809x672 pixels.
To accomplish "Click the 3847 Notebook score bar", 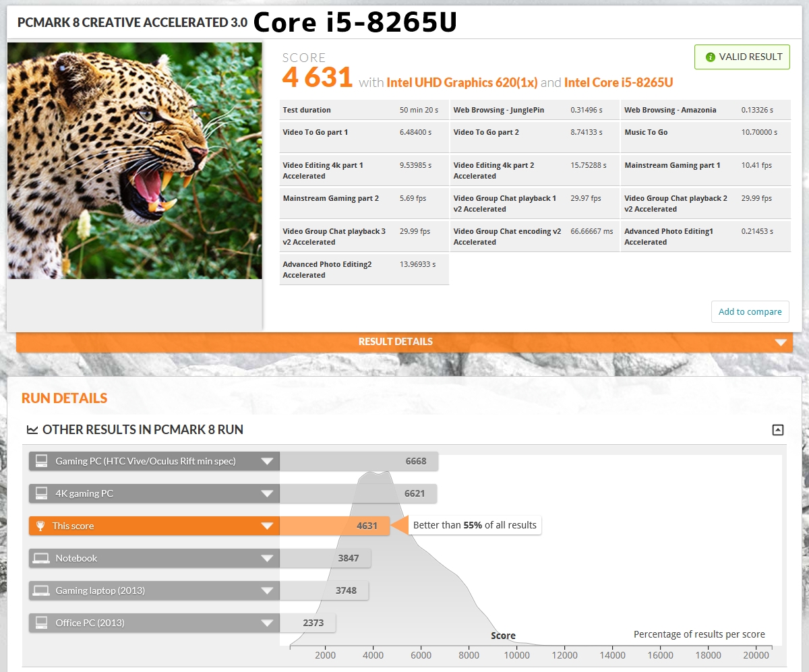I will pos(325,558).
